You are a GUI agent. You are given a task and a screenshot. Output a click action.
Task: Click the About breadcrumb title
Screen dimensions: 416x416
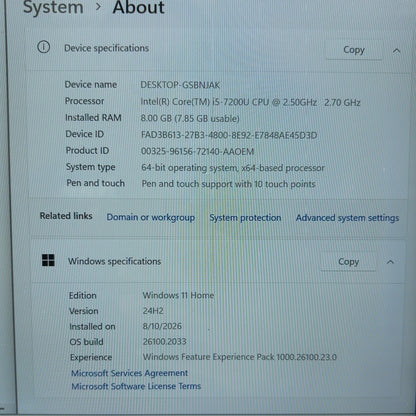[139, 7]
